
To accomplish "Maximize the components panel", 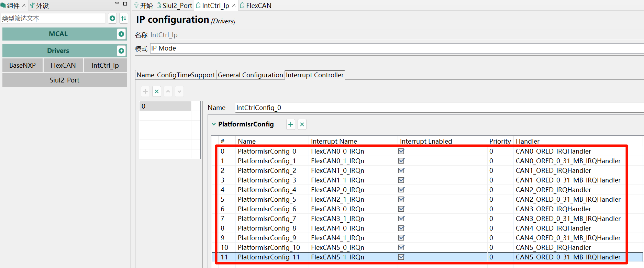I will tap(125, 4).
